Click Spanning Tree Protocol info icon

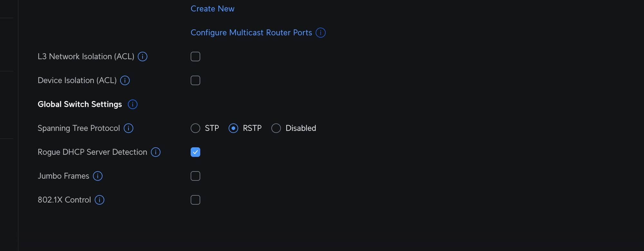pyautogui.click(x=128, y=128)
